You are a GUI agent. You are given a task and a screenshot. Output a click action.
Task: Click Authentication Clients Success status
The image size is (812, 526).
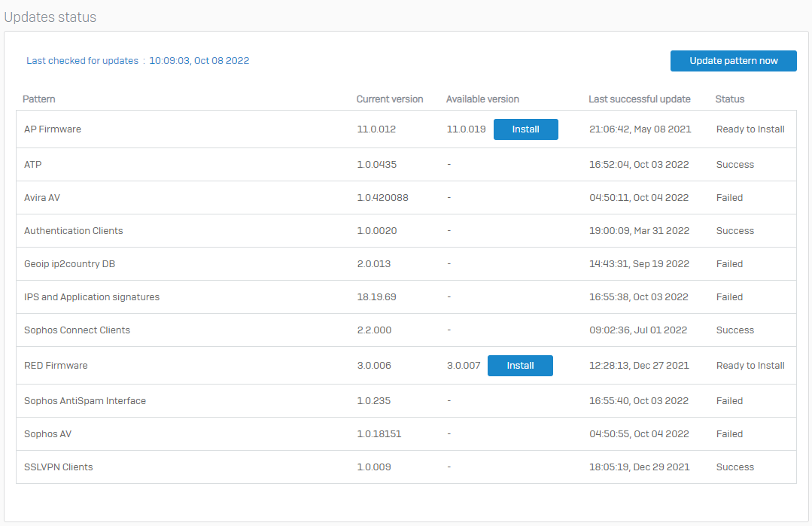(734, 231)
